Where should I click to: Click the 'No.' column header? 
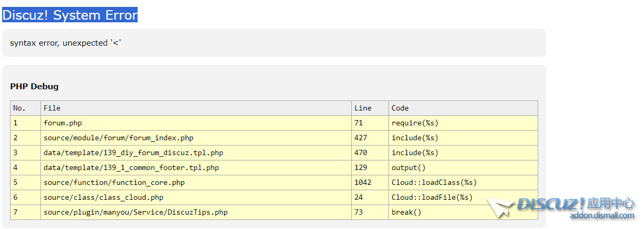[x=26, y=108]
